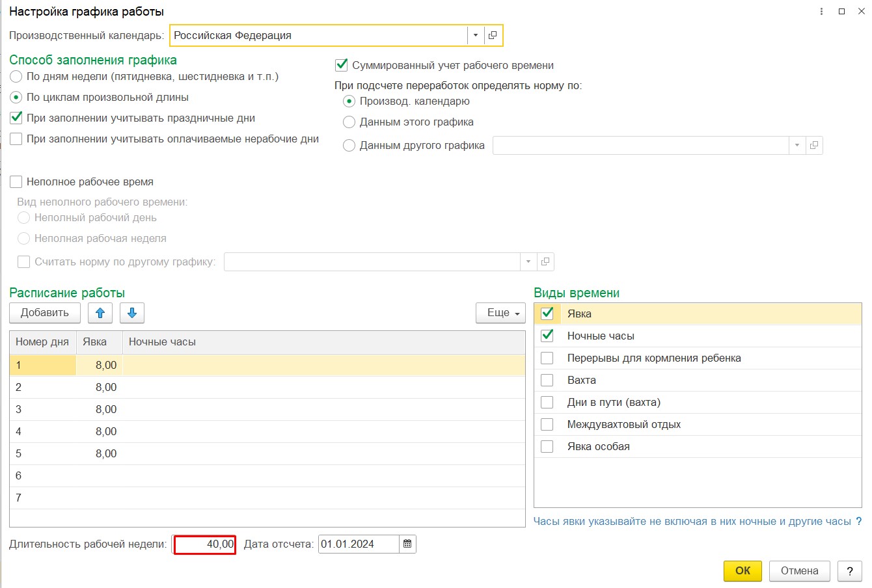872x588 pixels.
Task: Check the Вахта time type
Action: tap(547, 380)
